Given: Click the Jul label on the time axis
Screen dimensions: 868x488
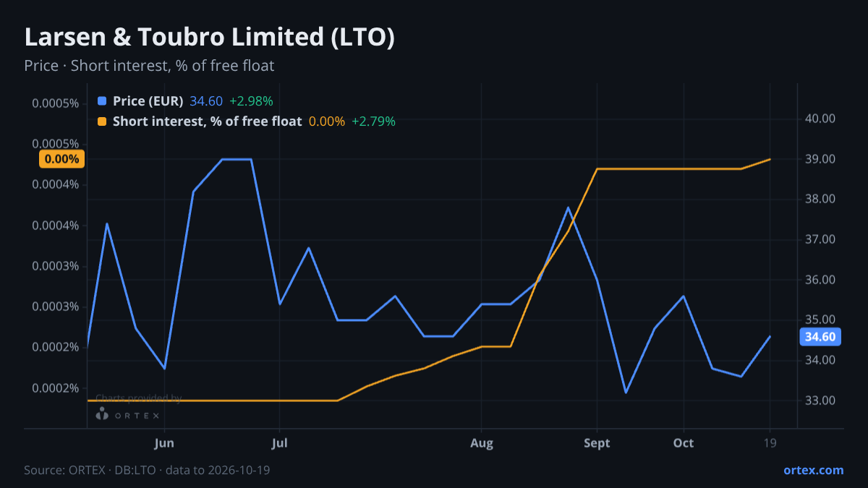Looking at the screenshot, I should (279, 443).
